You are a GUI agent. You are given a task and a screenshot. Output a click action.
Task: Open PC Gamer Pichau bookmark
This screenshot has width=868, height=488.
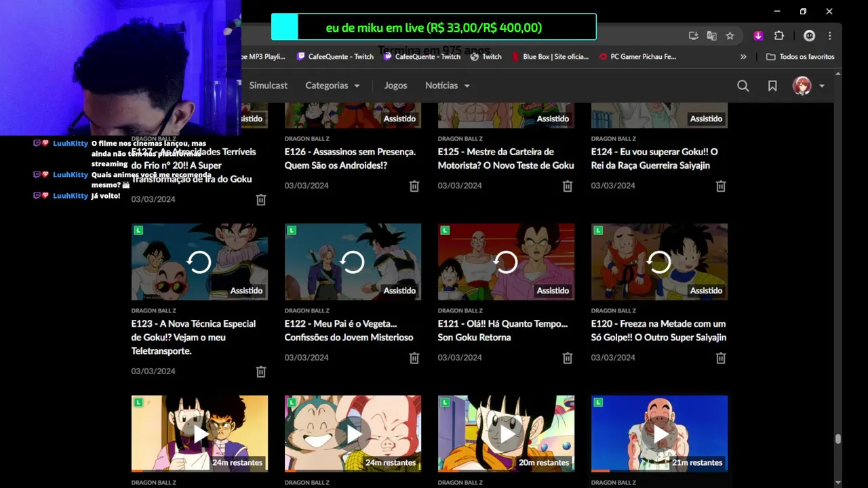637,57
